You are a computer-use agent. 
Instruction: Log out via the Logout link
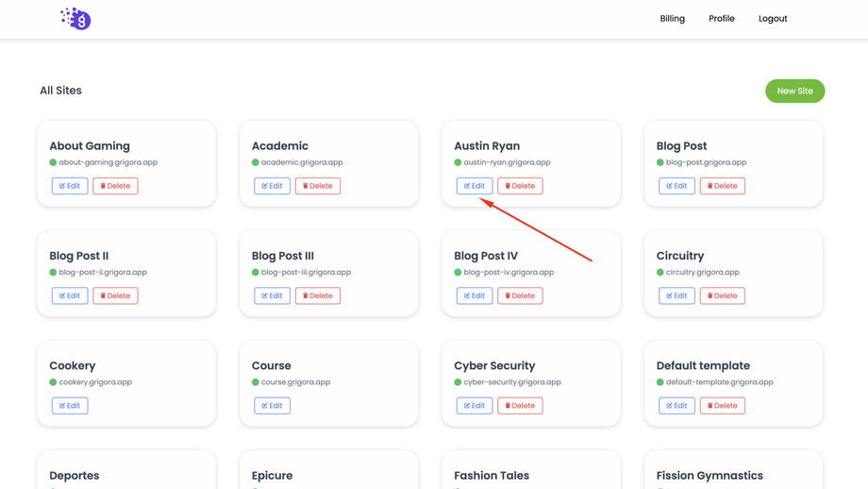(772, 19)
